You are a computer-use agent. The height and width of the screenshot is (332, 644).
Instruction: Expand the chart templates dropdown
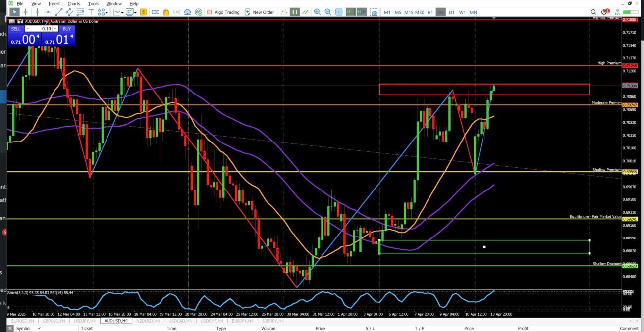coord(136,12)
